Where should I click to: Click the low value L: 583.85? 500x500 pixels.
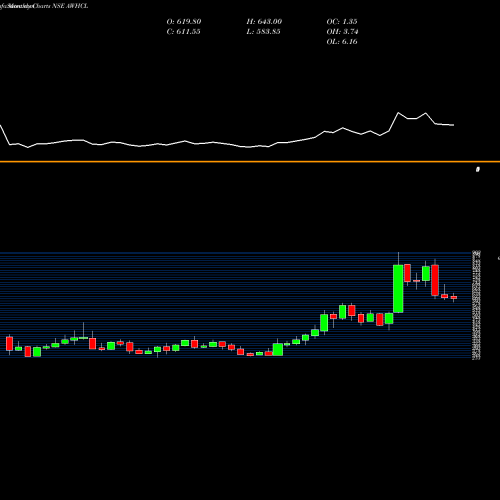tap(263, 32)
